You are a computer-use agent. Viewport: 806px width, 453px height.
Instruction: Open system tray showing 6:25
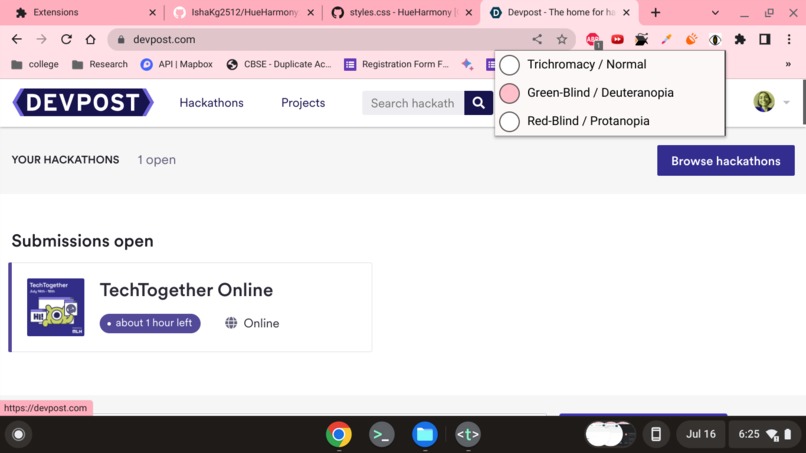[x=766, y=434]
